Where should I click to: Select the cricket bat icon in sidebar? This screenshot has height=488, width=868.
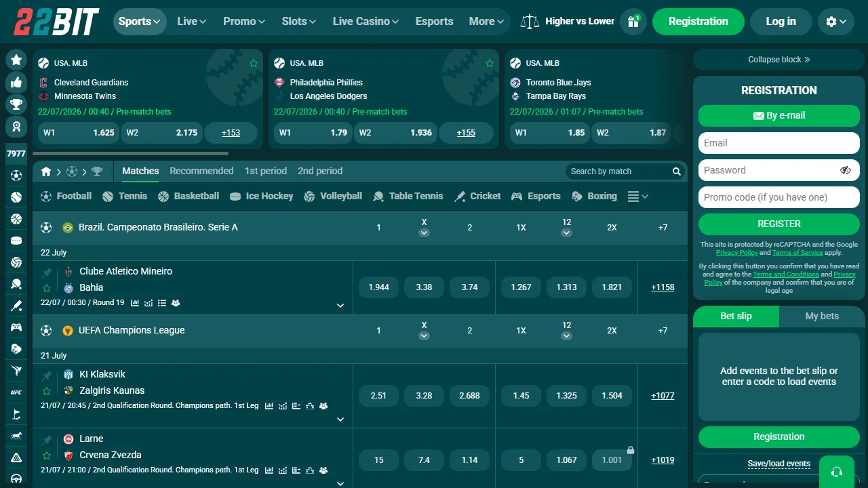[16, 306]
